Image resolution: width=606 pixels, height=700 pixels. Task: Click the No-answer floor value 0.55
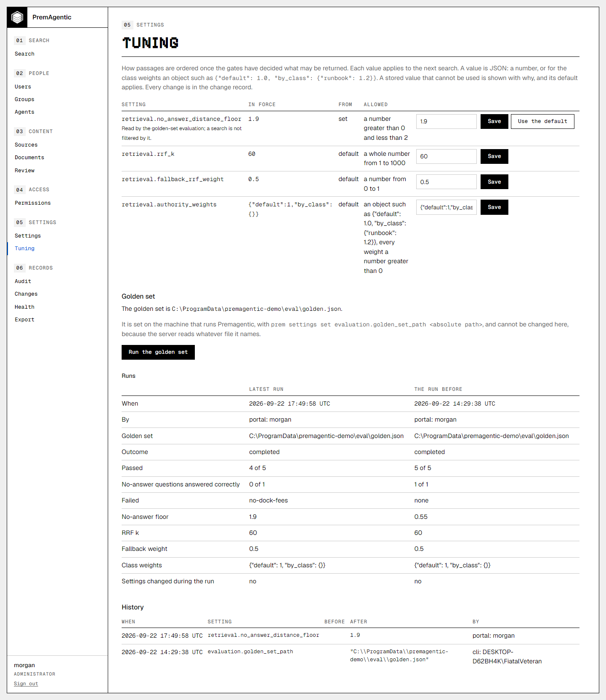tap(421, 517)
